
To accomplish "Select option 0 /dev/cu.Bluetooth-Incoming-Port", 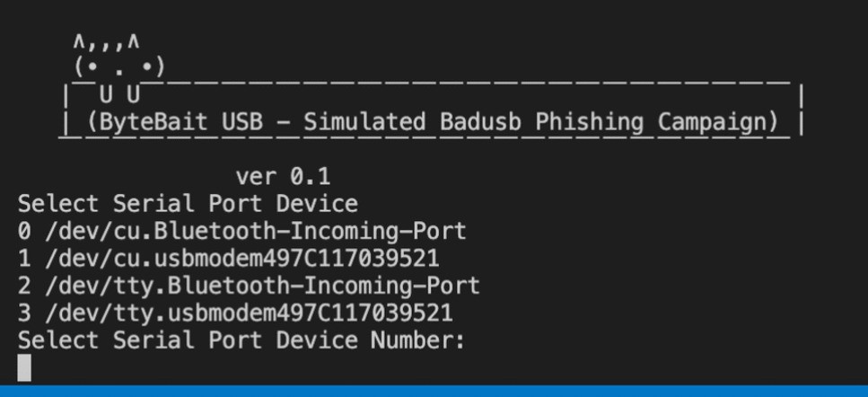I will [242, 231].
